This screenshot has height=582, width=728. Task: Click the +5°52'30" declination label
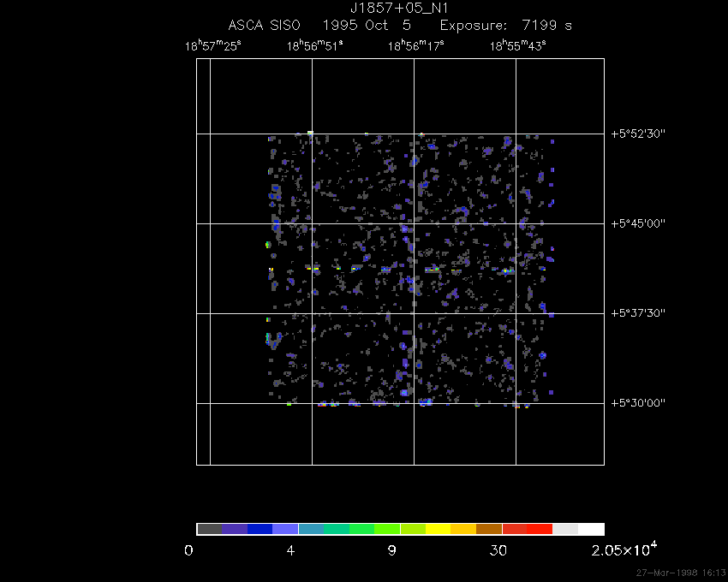click(x=638, y=134)
